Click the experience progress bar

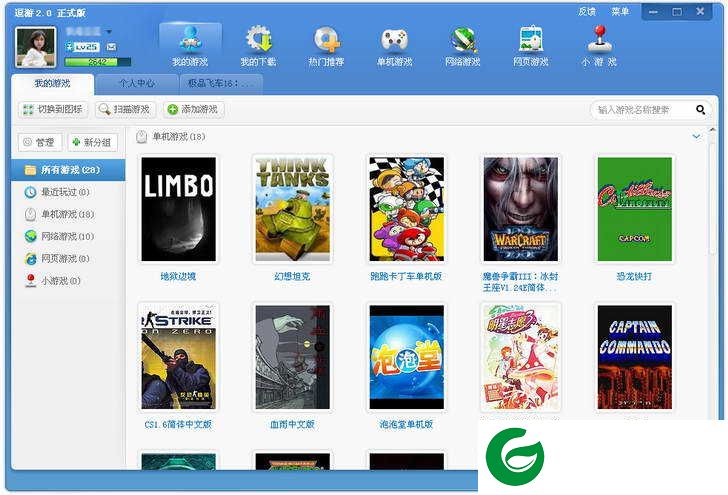(x=98, y=62)
